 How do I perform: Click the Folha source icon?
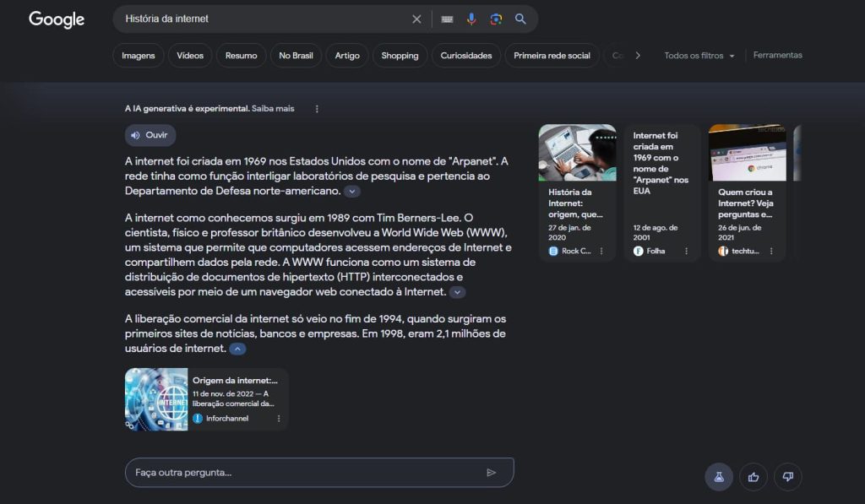pyautogui.click(x=639, y=251)
